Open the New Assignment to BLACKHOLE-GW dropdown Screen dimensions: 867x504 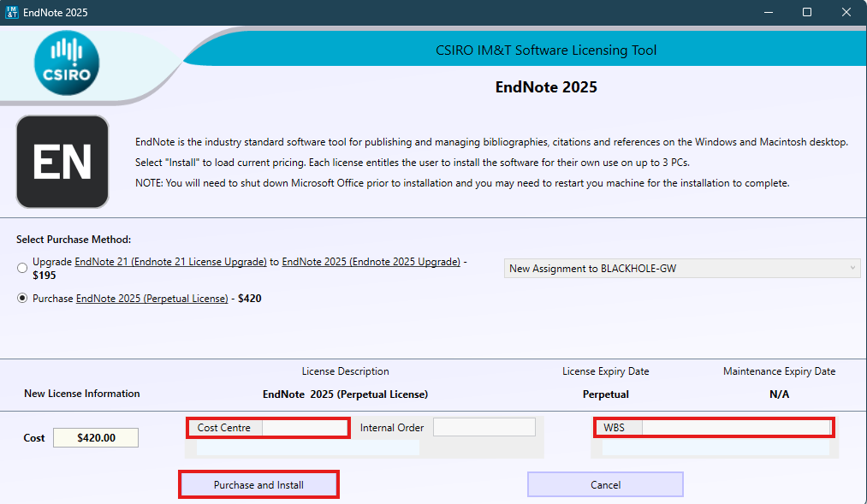pyautogui.click(x=682, y=269)
